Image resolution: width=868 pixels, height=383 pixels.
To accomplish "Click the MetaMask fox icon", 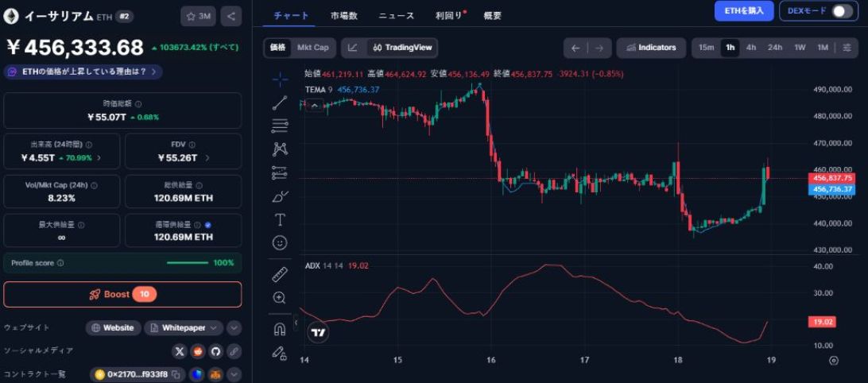I will (216, 374).
